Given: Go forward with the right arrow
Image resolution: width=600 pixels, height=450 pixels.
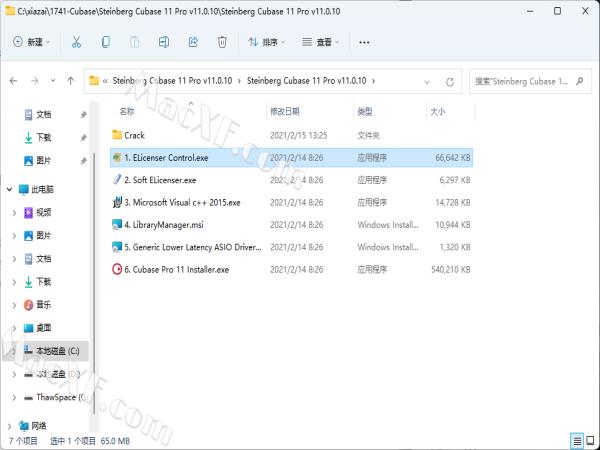Looking at the screenshot, I should click(34, 81).
